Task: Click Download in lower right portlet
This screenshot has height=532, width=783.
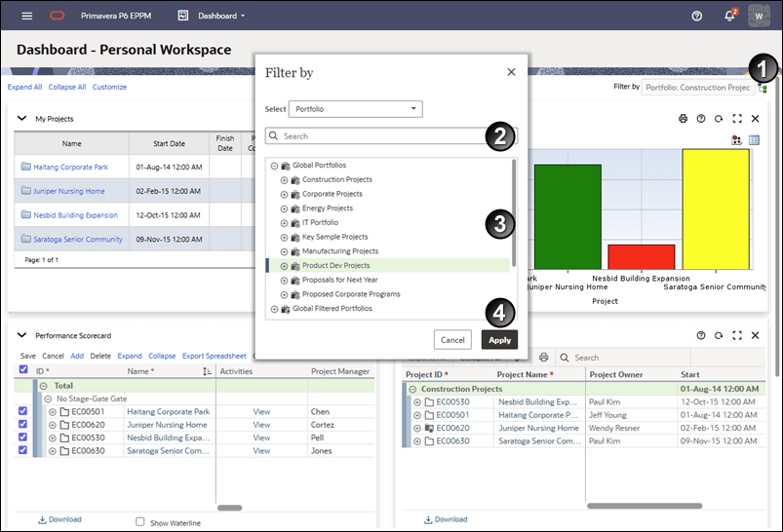Action: 446,519
